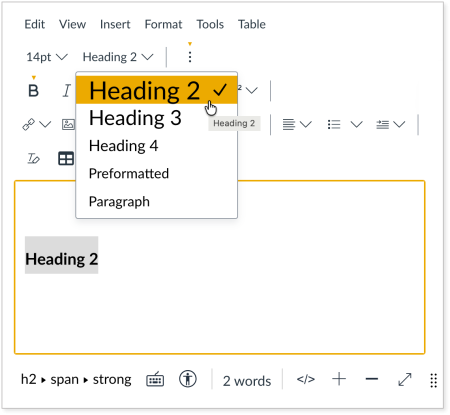This screenshot has height=415, width=450.
Task: Switch to HTML code editor view
Action: pos(306,379)
